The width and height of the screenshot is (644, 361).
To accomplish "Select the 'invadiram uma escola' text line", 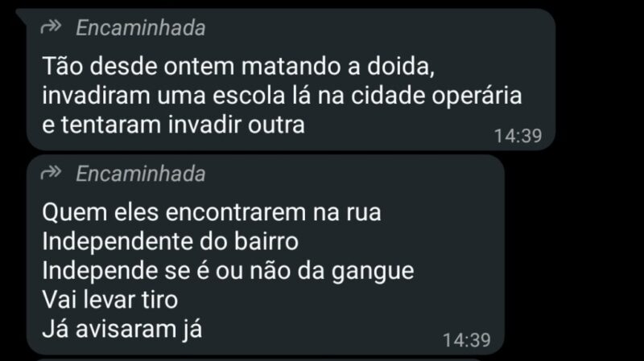I will pyautogui.click(x=282, y=96).
